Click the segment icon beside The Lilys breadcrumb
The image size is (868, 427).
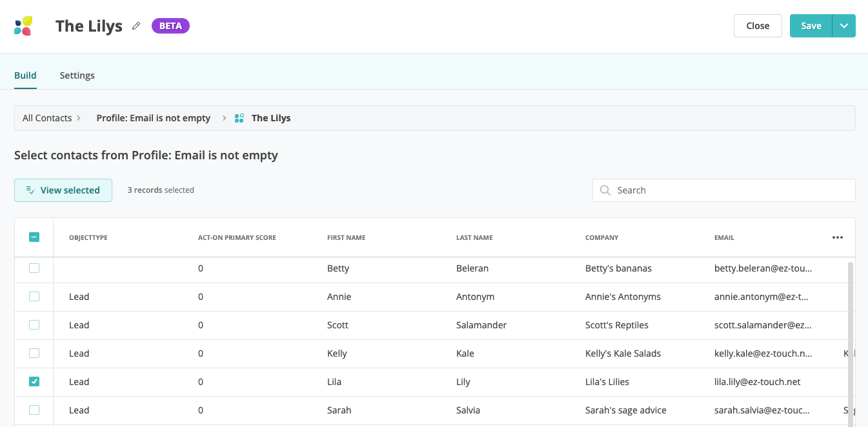point(239,118)
